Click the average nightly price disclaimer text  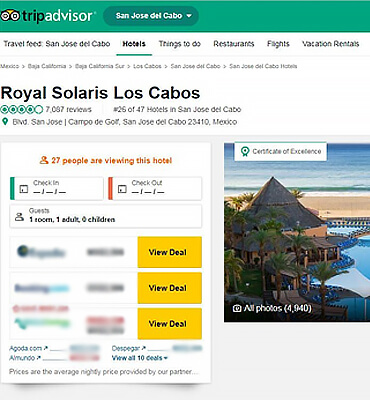point(104,372)
